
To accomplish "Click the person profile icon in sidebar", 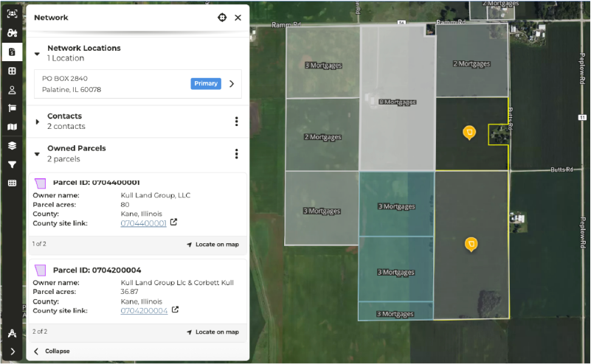I will (12, 90).
